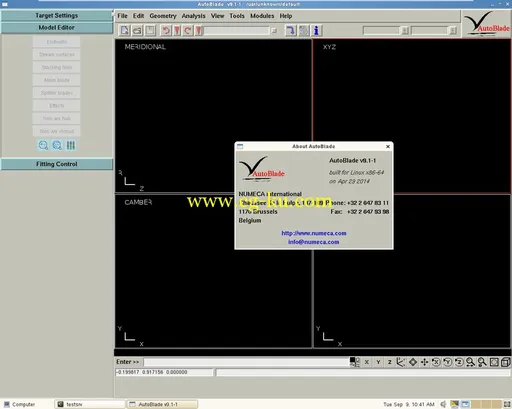Screen dimensions: 512x409
Task: Click the Stacking laws button
Action: tap(57, 67)
